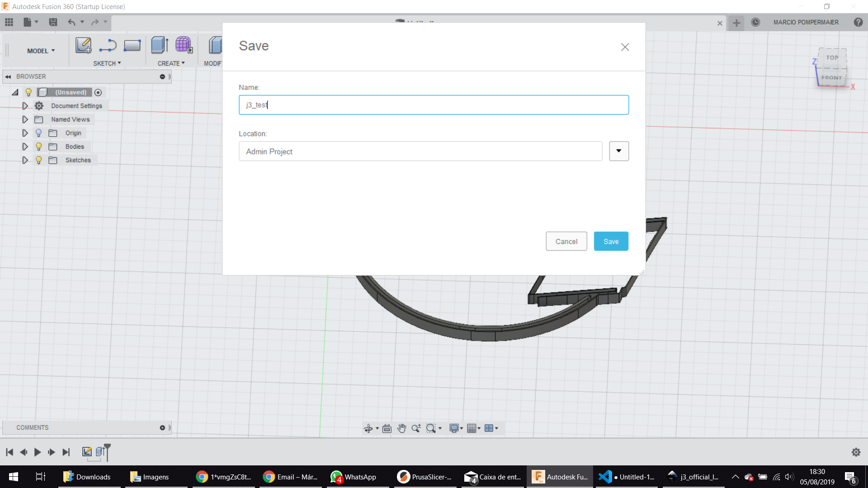
Task: Open the MODEL workspace dropdown
Action: [x=41, y=51]
